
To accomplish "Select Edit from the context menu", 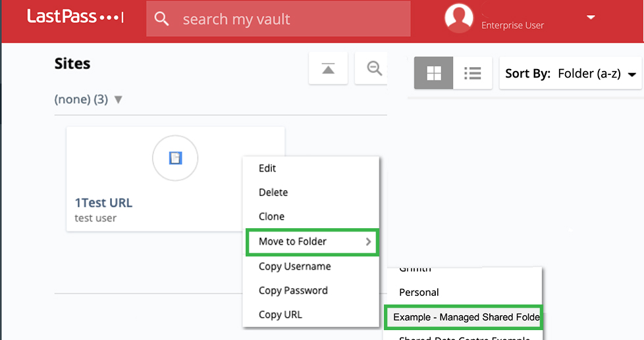I will click(267, 168).
